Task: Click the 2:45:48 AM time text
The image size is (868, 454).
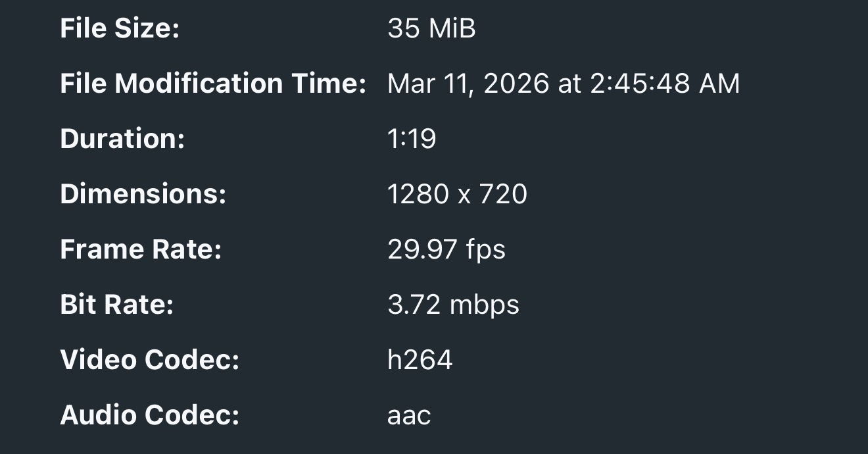Action: point(665,84)
